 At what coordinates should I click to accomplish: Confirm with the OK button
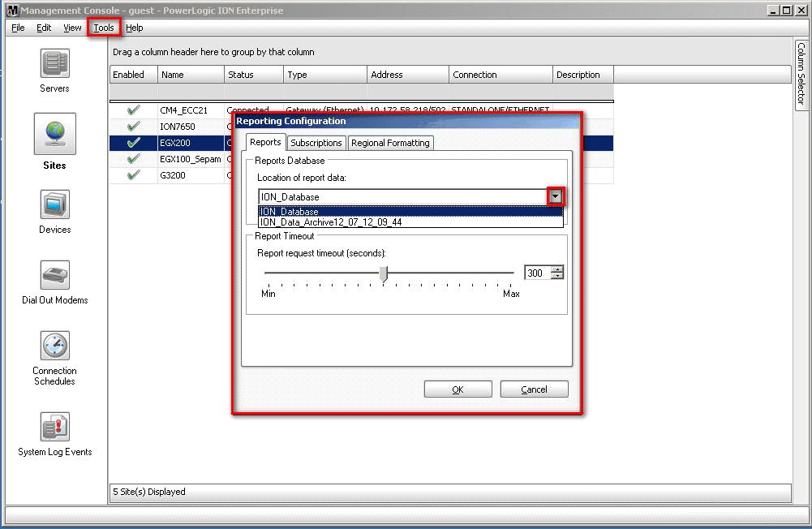coord(458,389)
